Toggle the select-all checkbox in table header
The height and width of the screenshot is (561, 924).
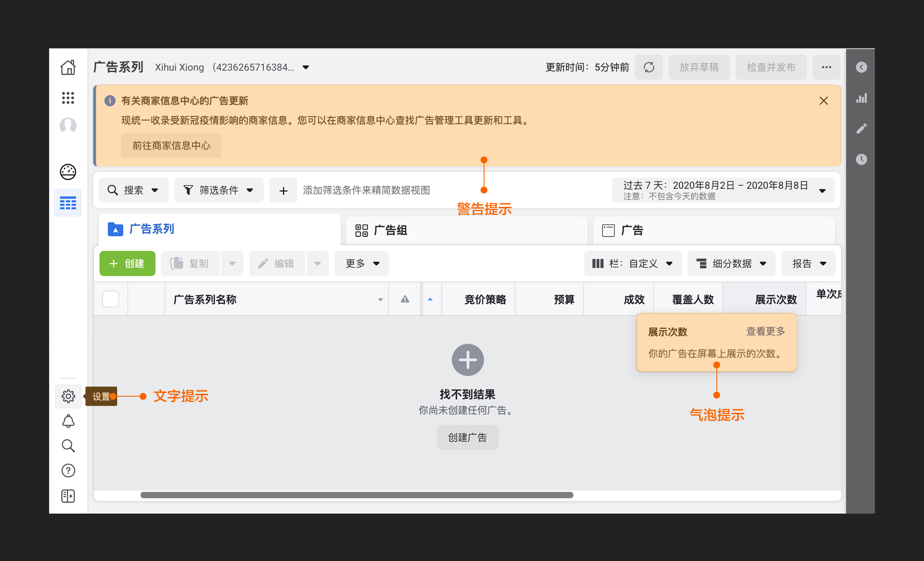click(111, 299)
